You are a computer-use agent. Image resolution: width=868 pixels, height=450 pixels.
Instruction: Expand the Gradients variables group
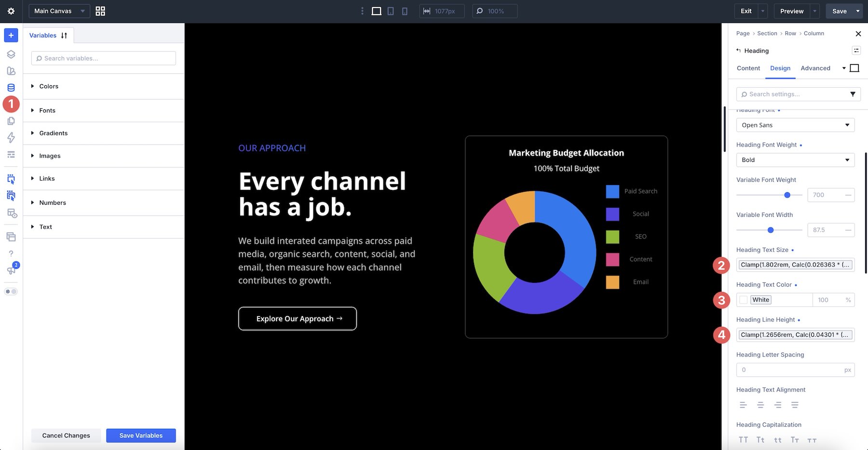[104, 133]
